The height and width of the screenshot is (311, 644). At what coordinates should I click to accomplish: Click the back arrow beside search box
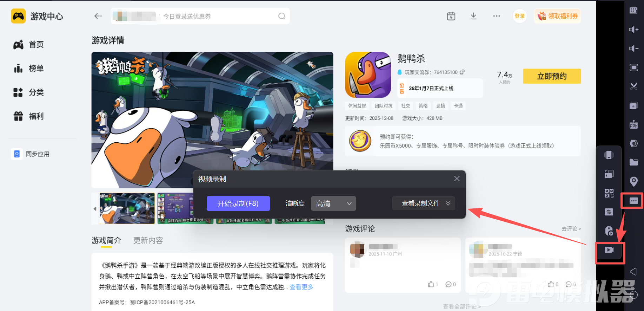click(98, 16)
